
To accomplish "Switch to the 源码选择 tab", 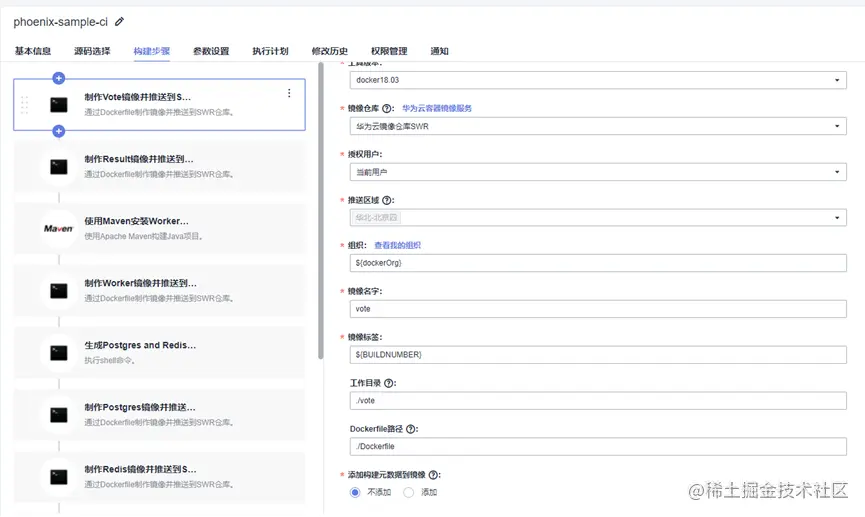I will point(92,51).
